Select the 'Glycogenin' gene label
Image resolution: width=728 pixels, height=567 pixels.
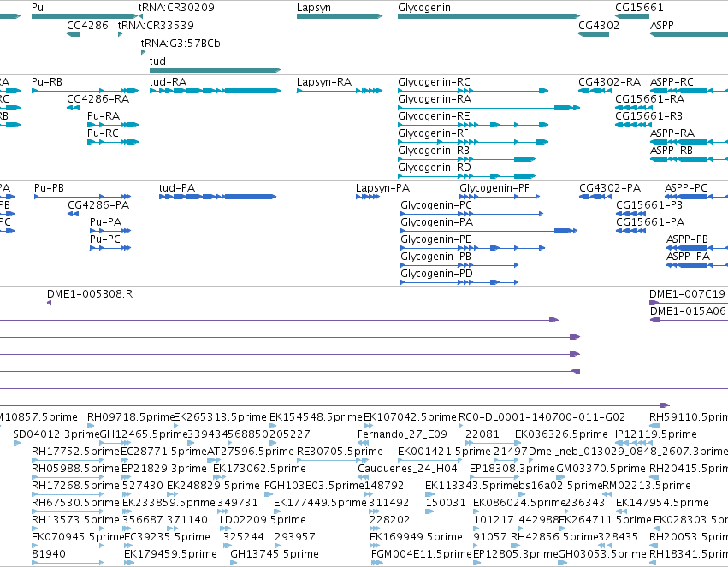click(x=424, y=8)
